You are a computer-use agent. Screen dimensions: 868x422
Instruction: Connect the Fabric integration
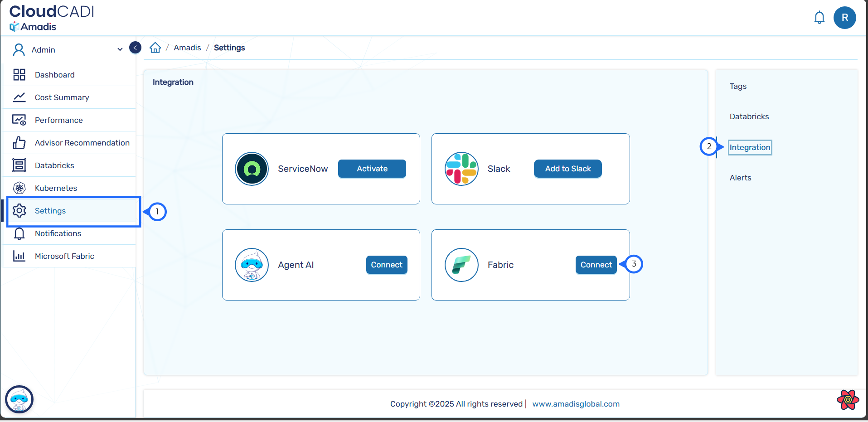click(x=596, y=265)
